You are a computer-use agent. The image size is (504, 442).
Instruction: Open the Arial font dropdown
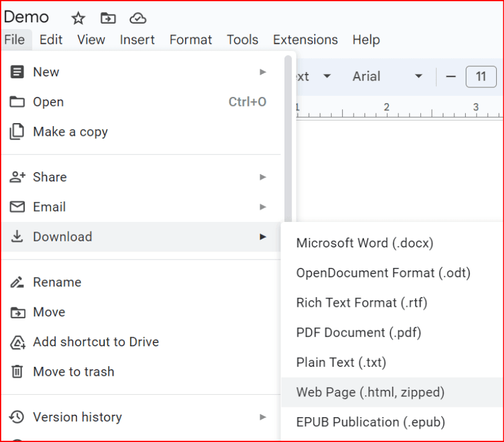tap(387, 76)
